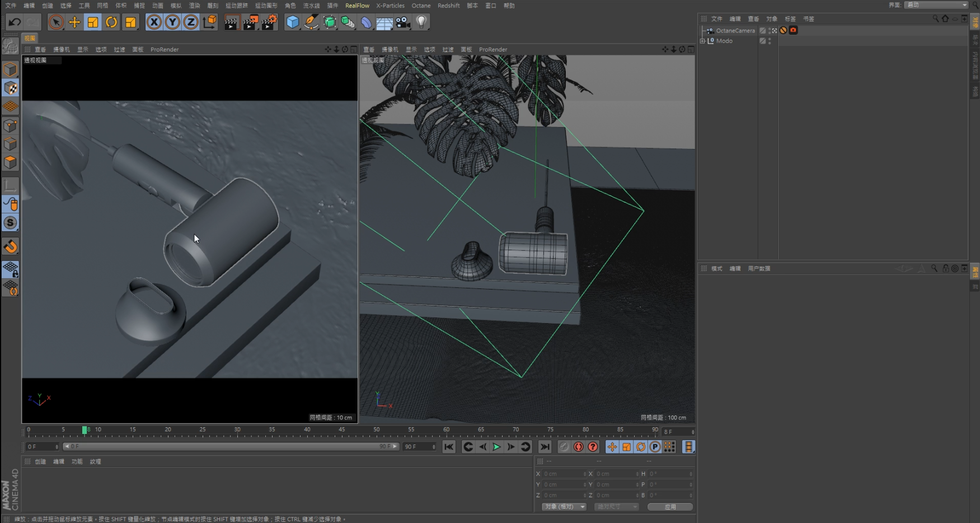The image size is (980, 523).
Task: Click OctaneCamera's orange camera tag
Action: [793, 30]
